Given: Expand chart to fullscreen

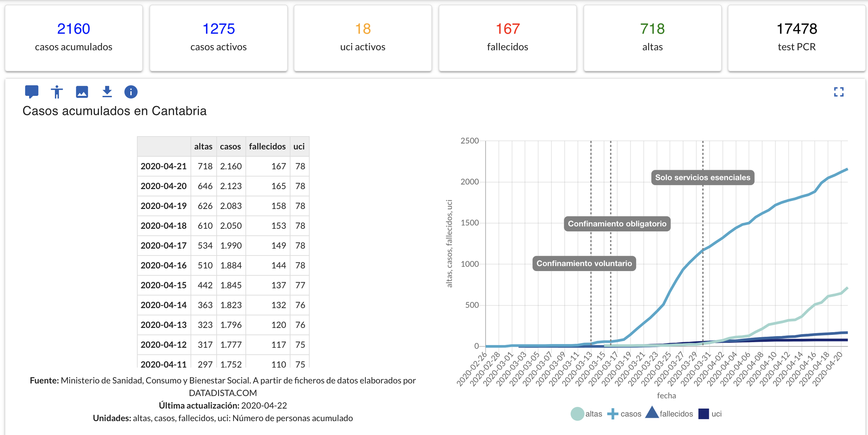Looking at the screenshot, I should (x=839, y=92).
